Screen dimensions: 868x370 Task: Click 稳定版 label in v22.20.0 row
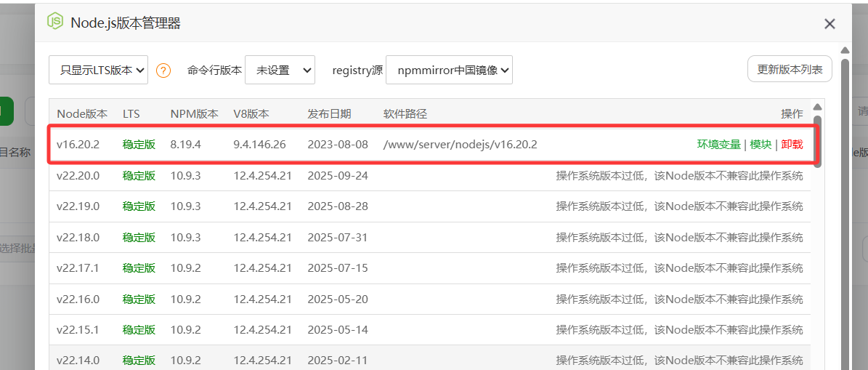[x=139, y=176]
